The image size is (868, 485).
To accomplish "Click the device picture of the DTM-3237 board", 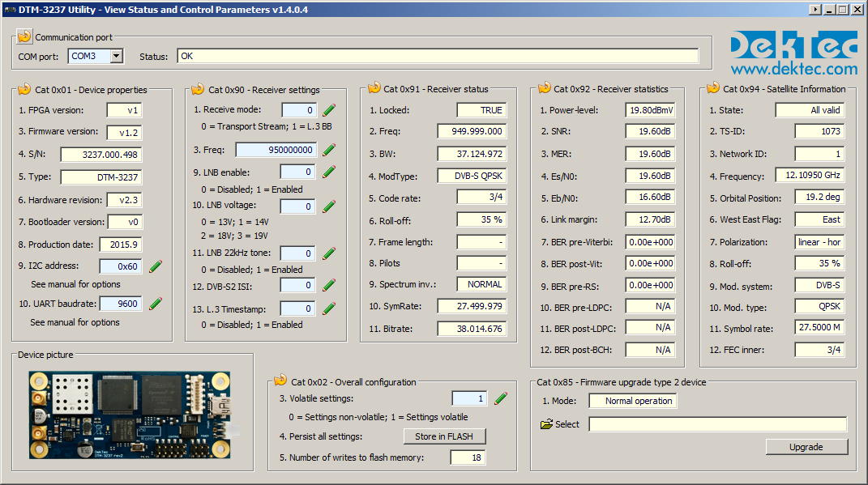I will point(130,415).
